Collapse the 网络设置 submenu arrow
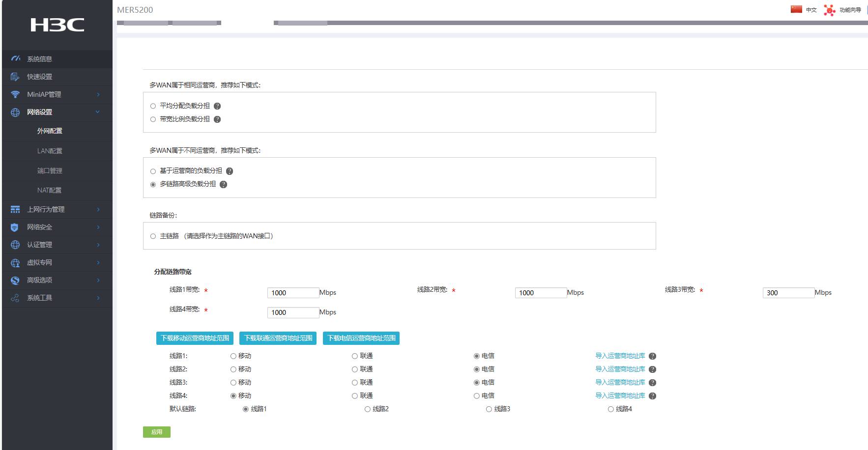 tap(98, 112)
